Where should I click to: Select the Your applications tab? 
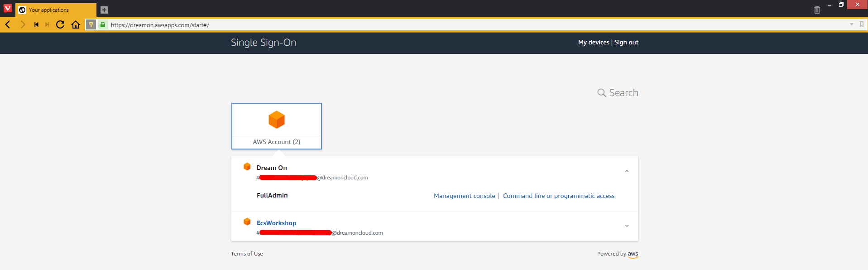click(56, 10)
